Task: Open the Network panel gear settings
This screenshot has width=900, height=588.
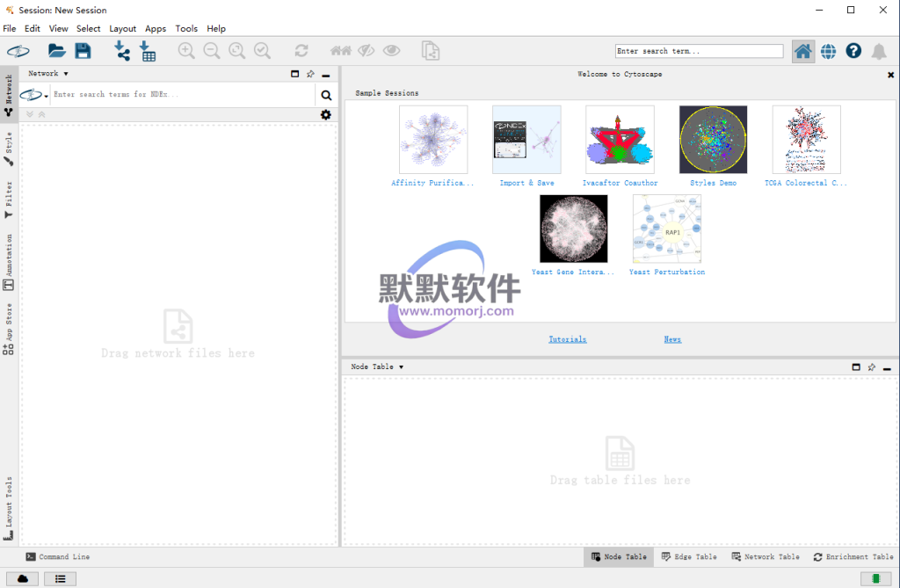Action: 326,115
